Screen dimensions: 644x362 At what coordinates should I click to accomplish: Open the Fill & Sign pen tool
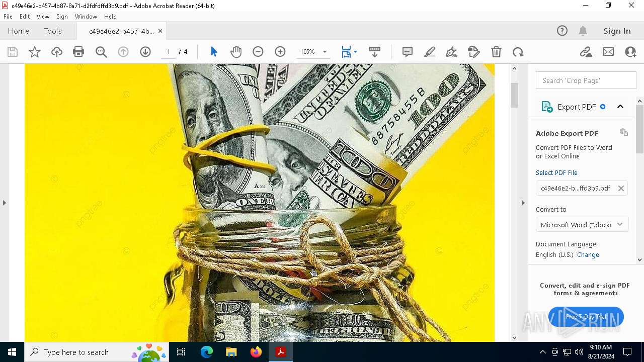pos(452,52)
